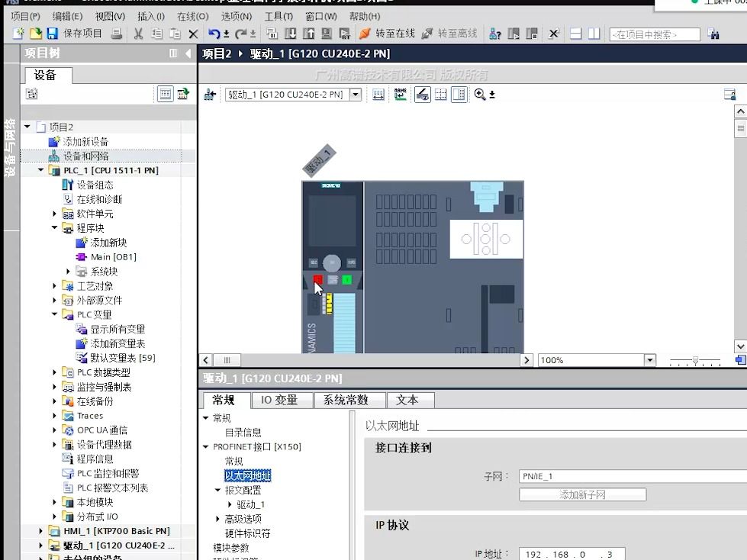Click the compile icon in toolbar
The height and width of the screenshot is (560, 747).
(x=272, y=34)
